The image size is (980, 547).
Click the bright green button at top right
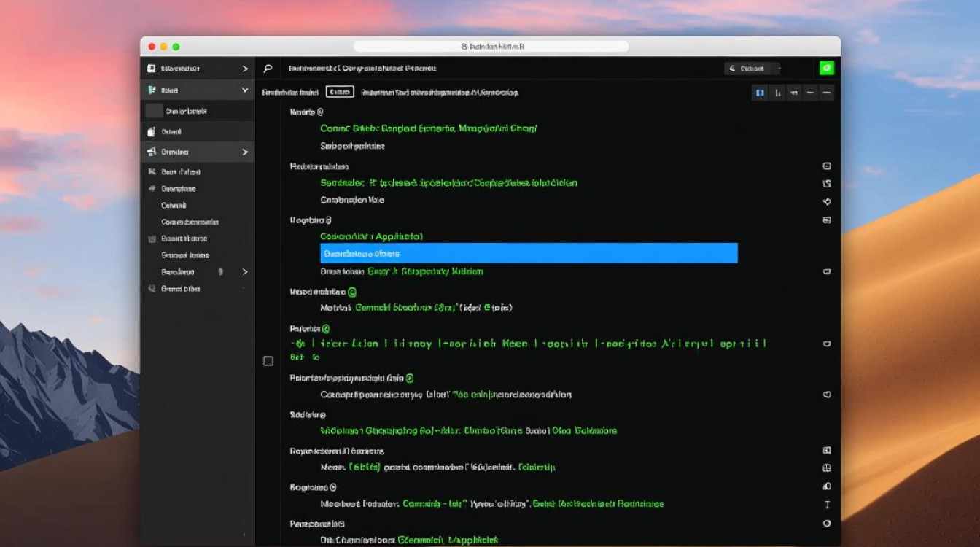point(826,68)
